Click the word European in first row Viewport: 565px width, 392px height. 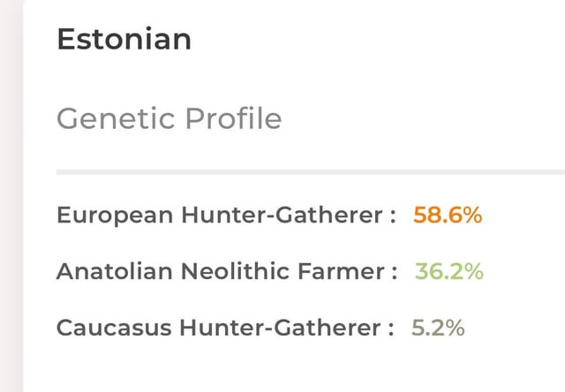click(x=115, y=215)
